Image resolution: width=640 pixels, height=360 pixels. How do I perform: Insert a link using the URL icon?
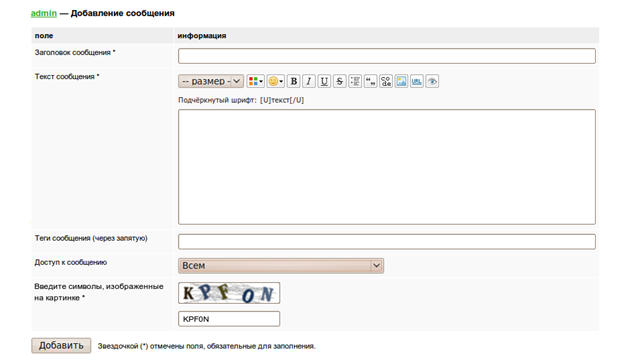point(417,81)
